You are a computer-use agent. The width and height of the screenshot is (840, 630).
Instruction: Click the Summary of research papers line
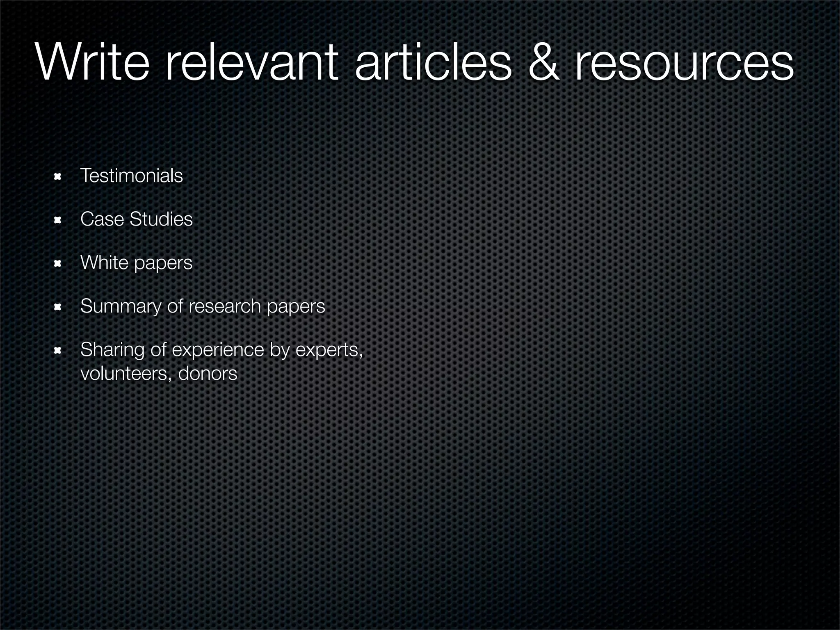[x=203, y=306]
